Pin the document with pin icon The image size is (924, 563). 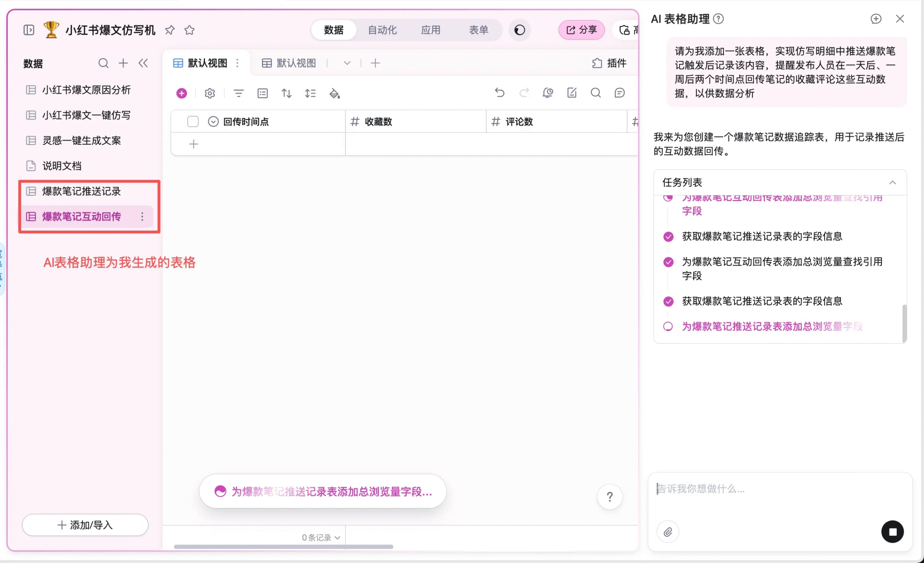point(170,30)
